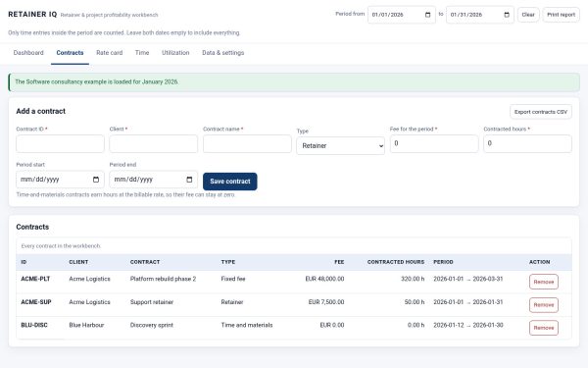Remove the ACME-SUP contract
The height and width of the screenshot is (368, 588).
(x=544, y=305)
